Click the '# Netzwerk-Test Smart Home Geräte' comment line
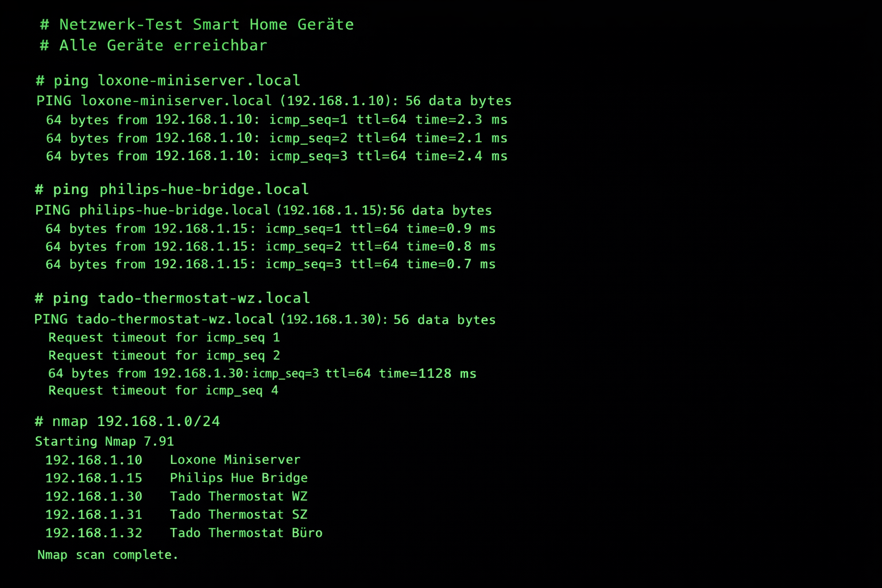Image resolution: width=882 pixels, height=588 pixels. [196, 25]
